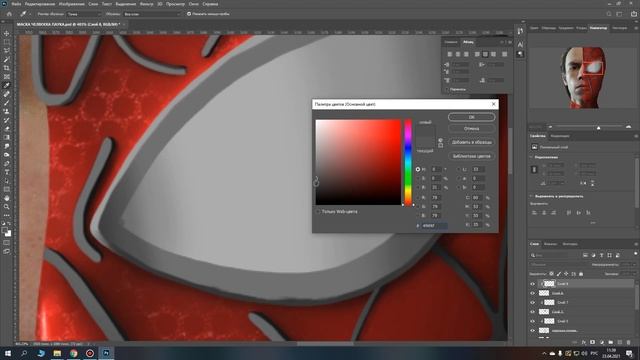Viewport: 640px width, 360px height.
Task: Click Библиотеки цветов button
Action: click(x=471, y=156)
